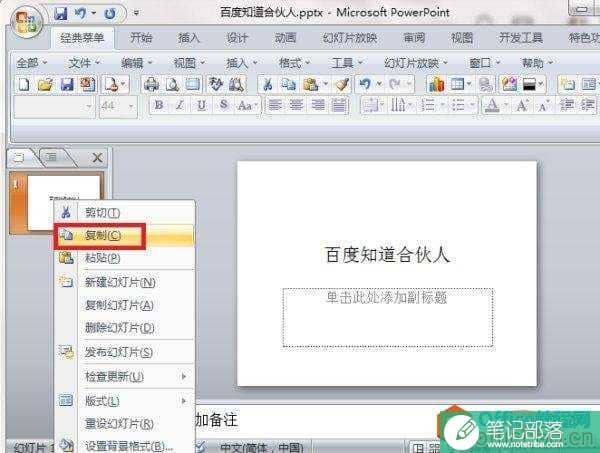Open the 设计 ribbon tab
The image size is (600, 453).
pyautogui.click(x=237, y=38)
